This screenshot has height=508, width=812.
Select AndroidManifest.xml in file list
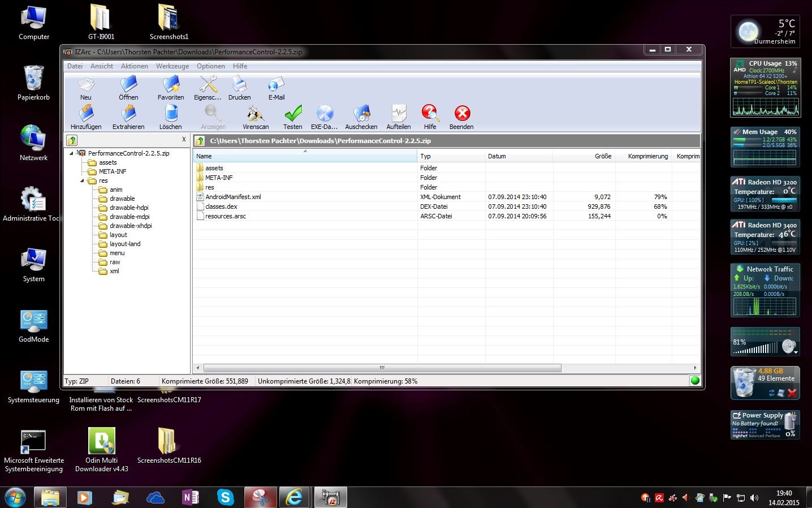(233, 197)
